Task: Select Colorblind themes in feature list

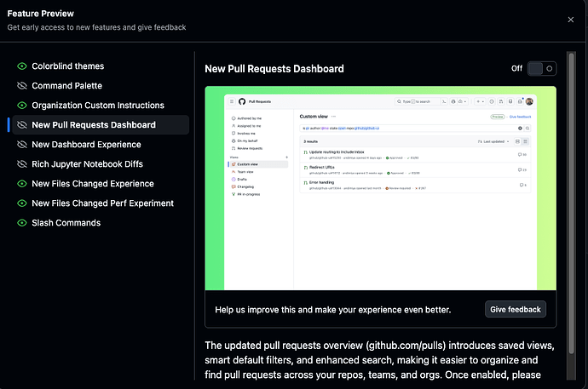Action: 101,66
